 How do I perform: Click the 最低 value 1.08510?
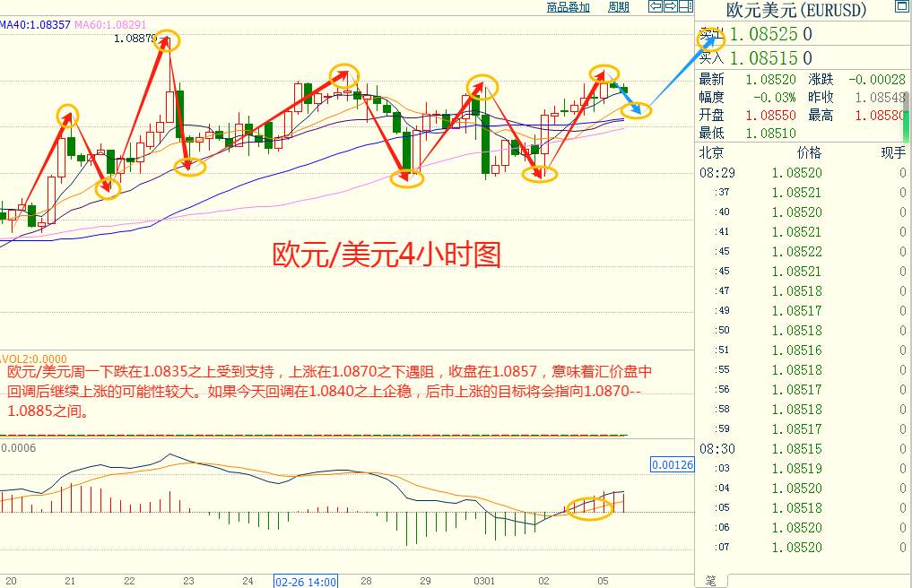click(770, 134)
